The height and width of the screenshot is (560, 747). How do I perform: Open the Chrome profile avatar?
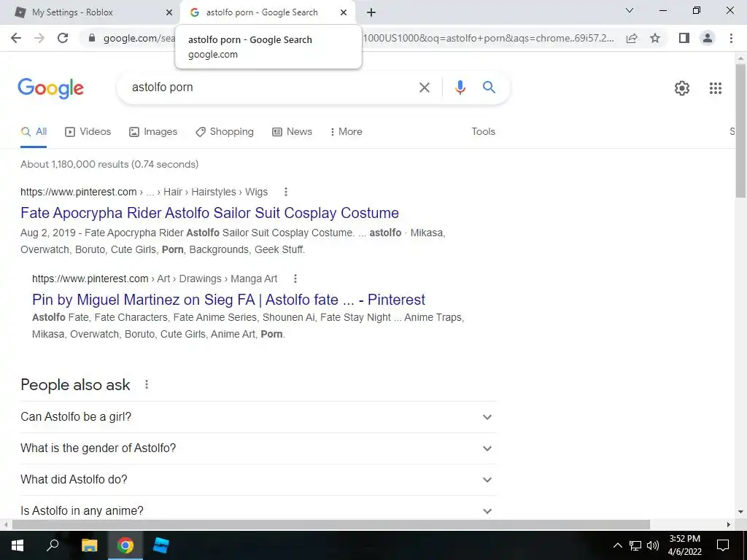click(708, 38)
